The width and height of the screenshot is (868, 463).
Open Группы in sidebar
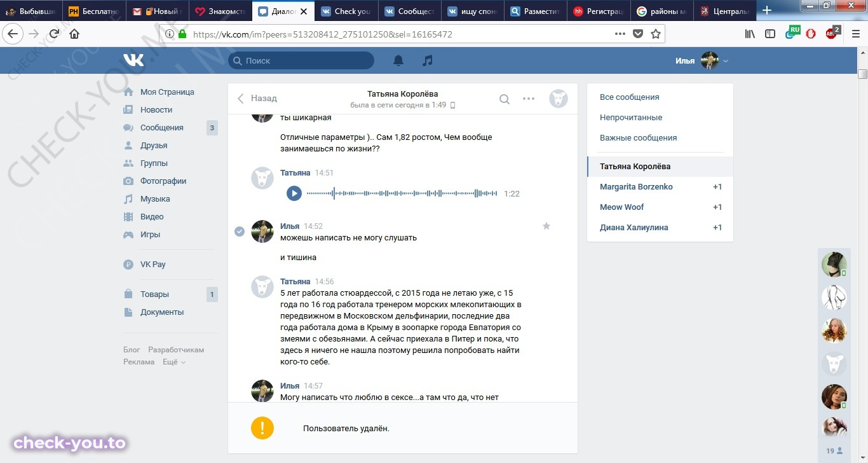point(154,163)
